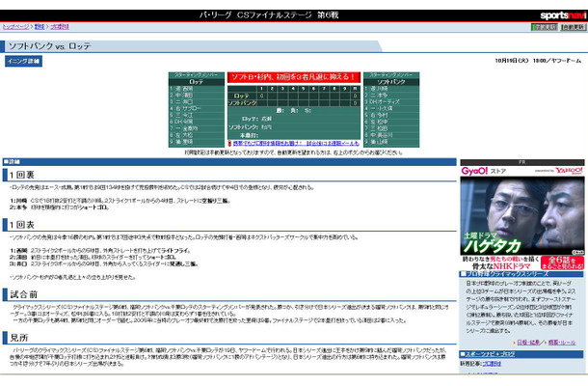The height and width of the screenshot is (386, 588).
Task: Click the ロッテ starting members header
Action: click(x=197, y=82)
